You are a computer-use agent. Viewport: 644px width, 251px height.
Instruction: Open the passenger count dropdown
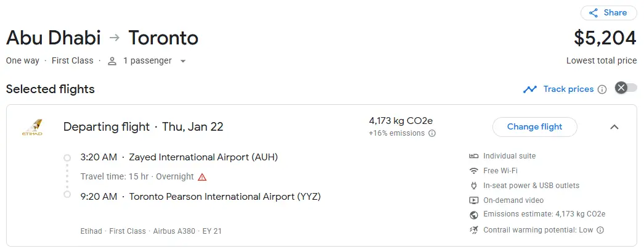pyautogui.click(x=147, y=60)
